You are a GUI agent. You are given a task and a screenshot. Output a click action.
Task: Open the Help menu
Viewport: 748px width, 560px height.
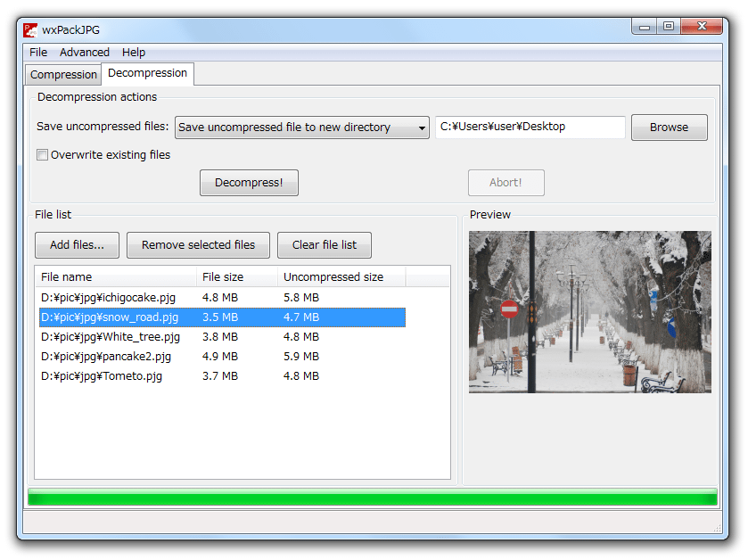pyautogui.click(x=134, y=52)
